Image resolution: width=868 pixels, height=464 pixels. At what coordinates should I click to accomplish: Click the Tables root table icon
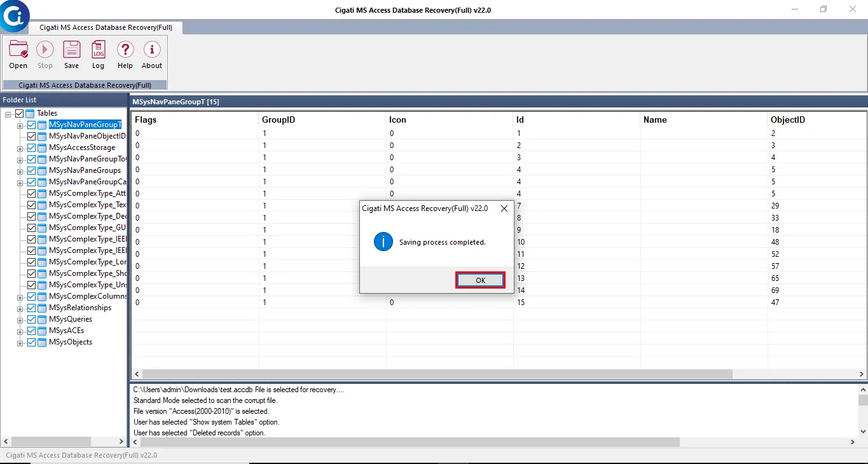31,113
